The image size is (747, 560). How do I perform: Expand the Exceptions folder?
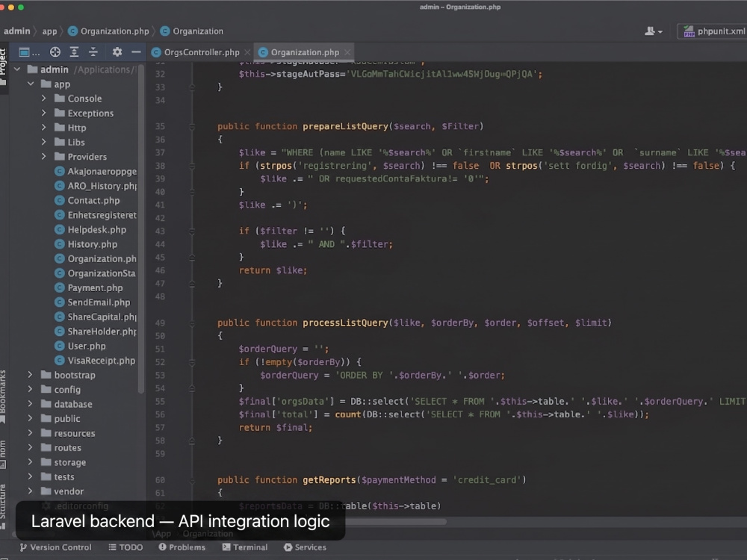(44, 113)
